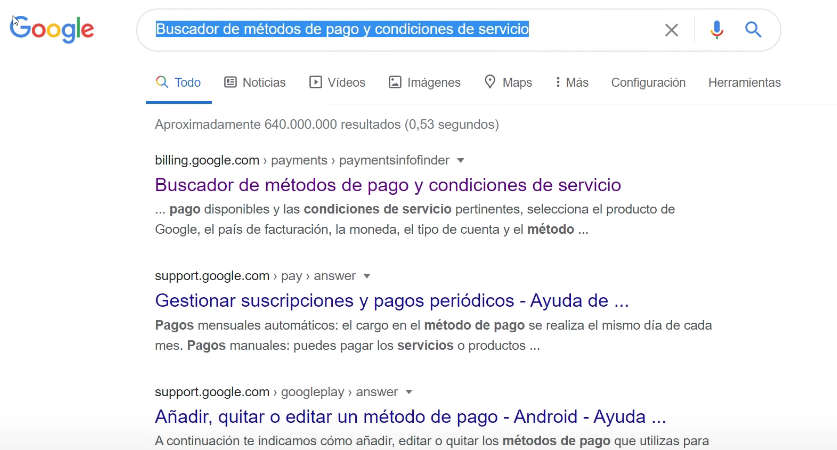Open result 'Buscador de métodos de pago y condiciones'

[388, 185]
